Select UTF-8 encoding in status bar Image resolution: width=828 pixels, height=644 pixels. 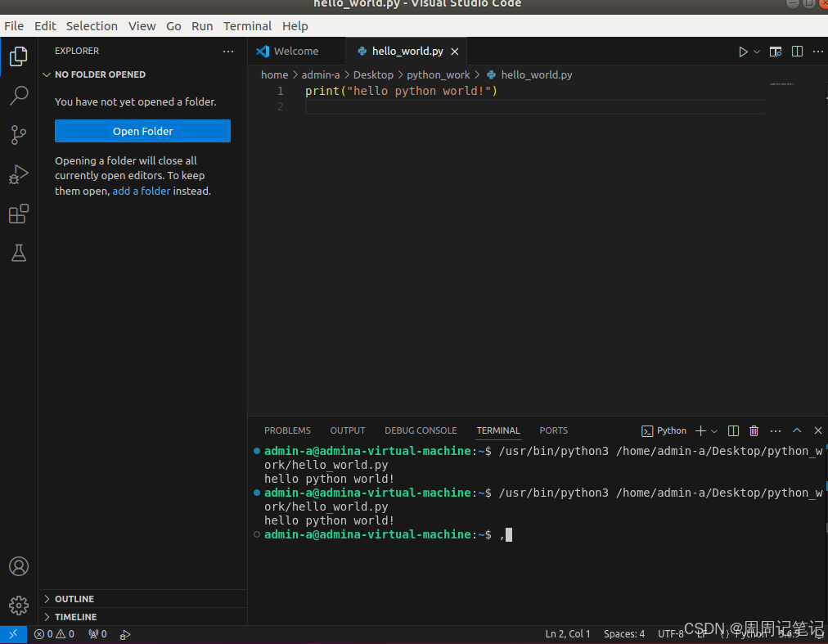coord(670,633)
